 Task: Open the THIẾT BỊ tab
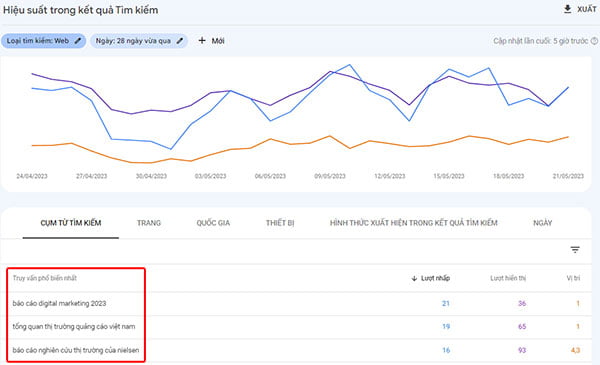(x=280, y=223)
